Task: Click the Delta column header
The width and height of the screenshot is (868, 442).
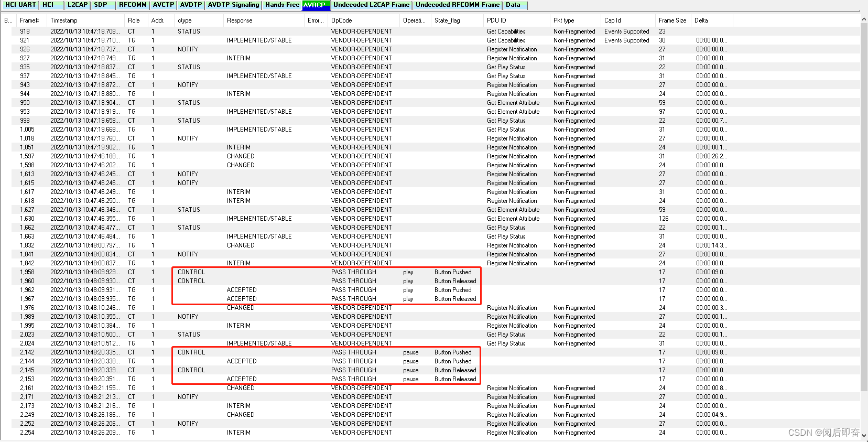Action: (x=712, y=20)
